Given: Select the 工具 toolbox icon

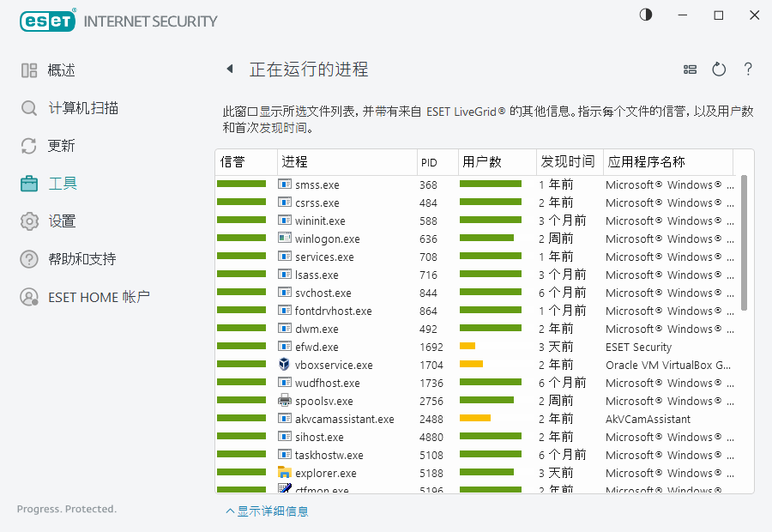Looking at the screenshot, I should pos(29,184).
